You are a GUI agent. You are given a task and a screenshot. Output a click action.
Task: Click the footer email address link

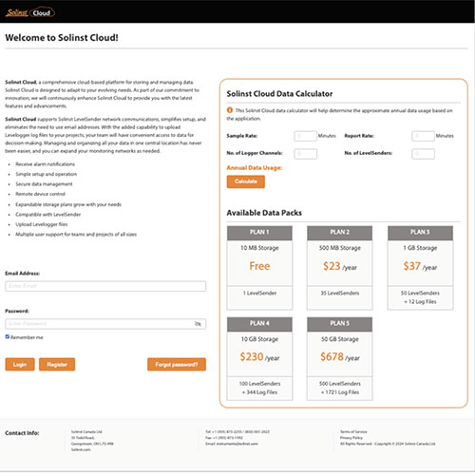pyautogui.click(x=237, y=444)
